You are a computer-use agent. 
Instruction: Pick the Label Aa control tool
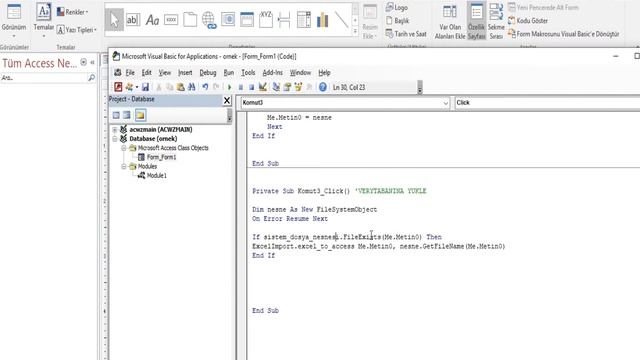coord(152,20)
